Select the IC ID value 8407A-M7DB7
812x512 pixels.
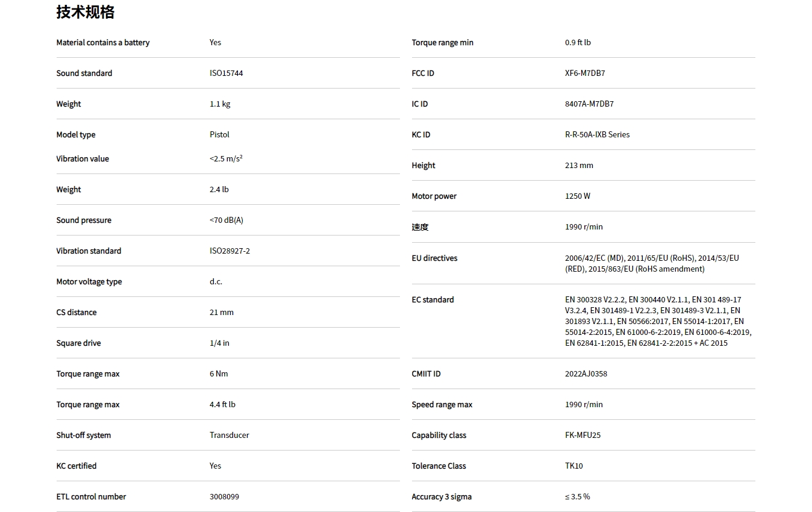click(589, 104)
